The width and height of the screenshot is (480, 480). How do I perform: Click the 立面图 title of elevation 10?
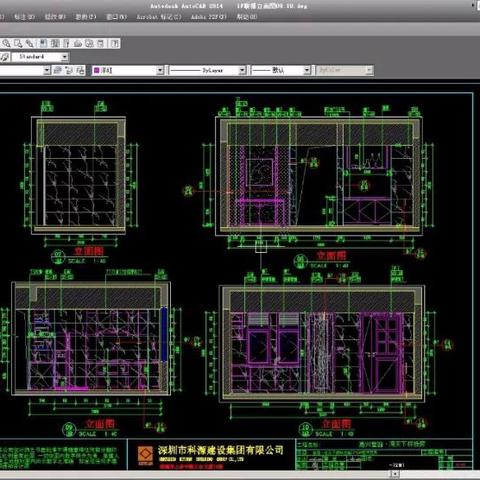336,424
